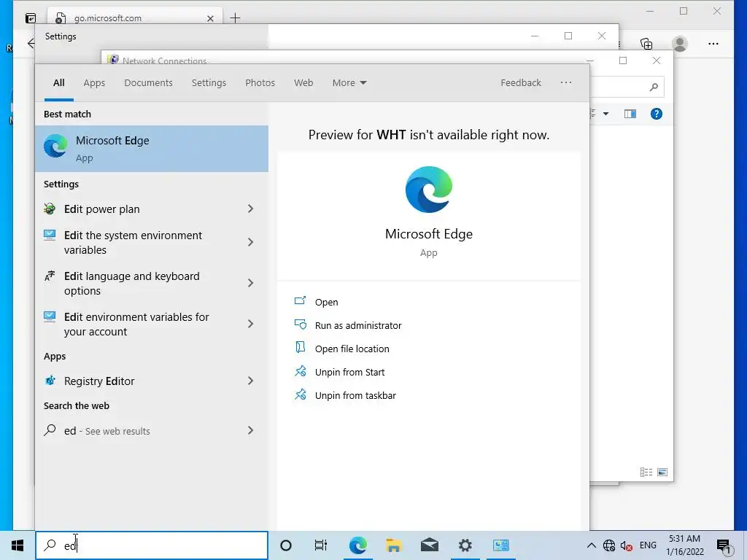Click the system environment variables icon
Viewport: 747px width, 560px height.
[50, 236]
